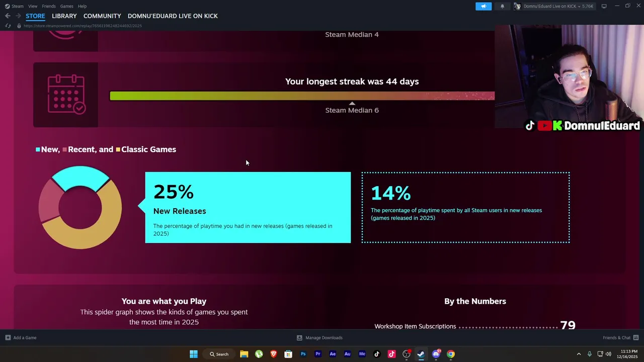
Task: Click 'Your longest streak was 44 days' text
Action: pyautogui.click(x=352, y=81)
